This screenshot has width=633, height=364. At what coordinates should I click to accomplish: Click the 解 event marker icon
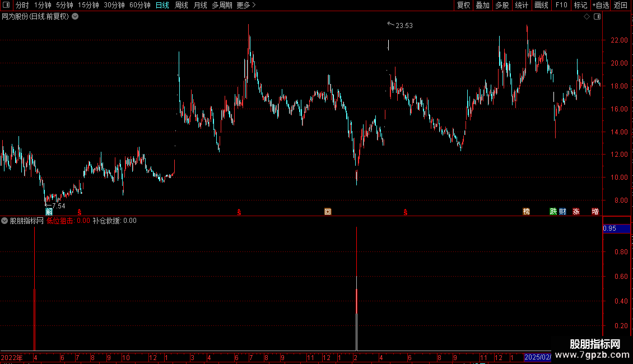coord(49,212)
